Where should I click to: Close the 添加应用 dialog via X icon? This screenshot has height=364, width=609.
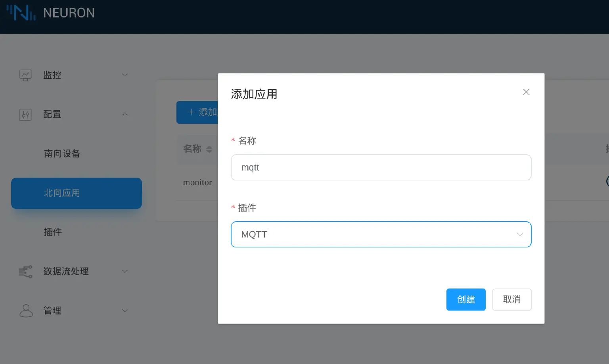pyautogui.click(x=526, y=92)
